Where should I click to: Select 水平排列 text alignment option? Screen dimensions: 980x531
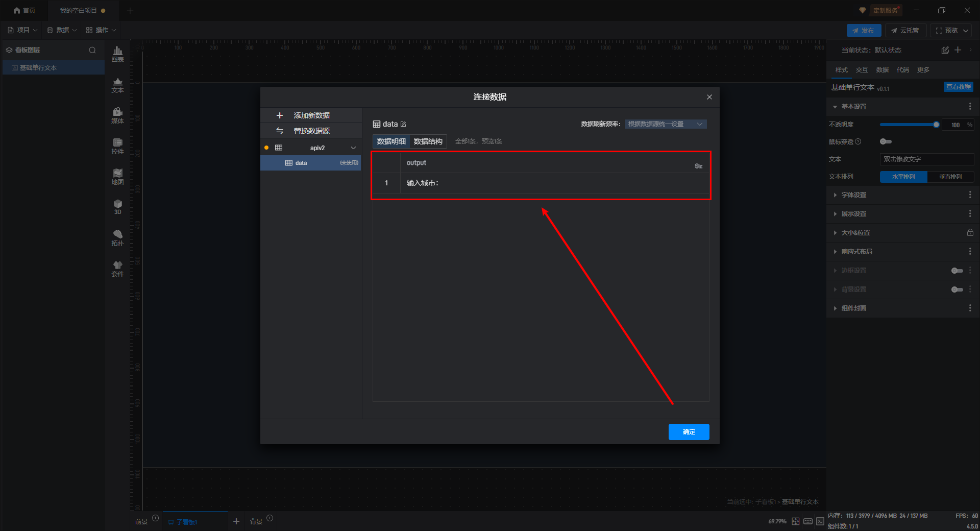[903, 177]
